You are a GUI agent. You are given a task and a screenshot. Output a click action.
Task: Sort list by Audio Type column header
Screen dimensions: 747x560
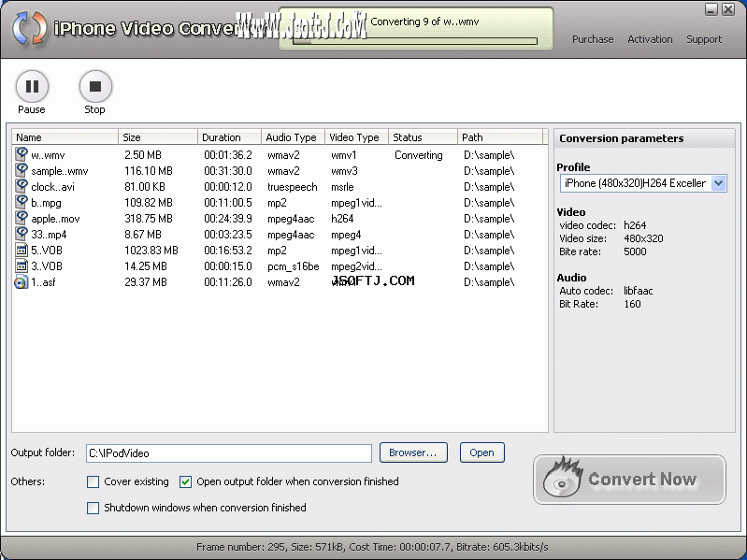coord(293,137)
